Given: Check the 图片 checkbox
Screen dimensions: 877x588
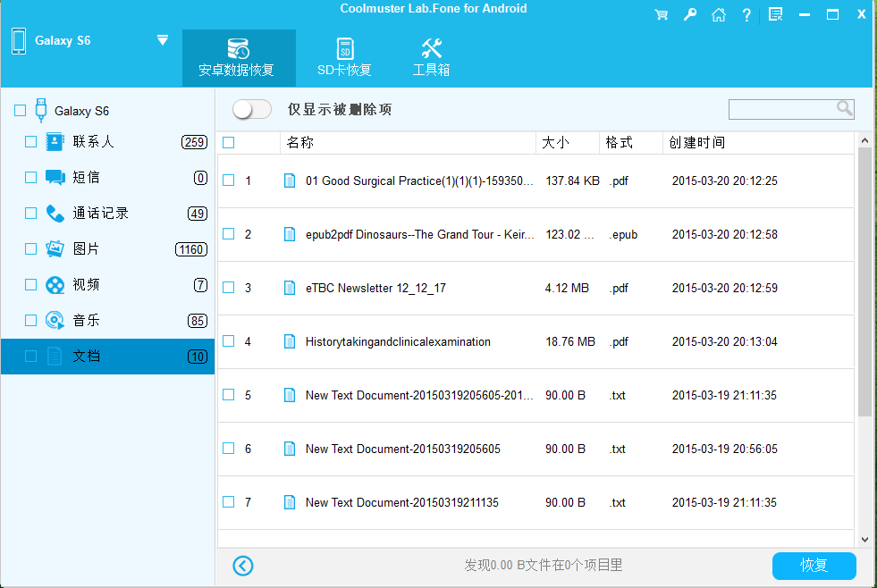Looking at the screenshot, I should [30, 248].
